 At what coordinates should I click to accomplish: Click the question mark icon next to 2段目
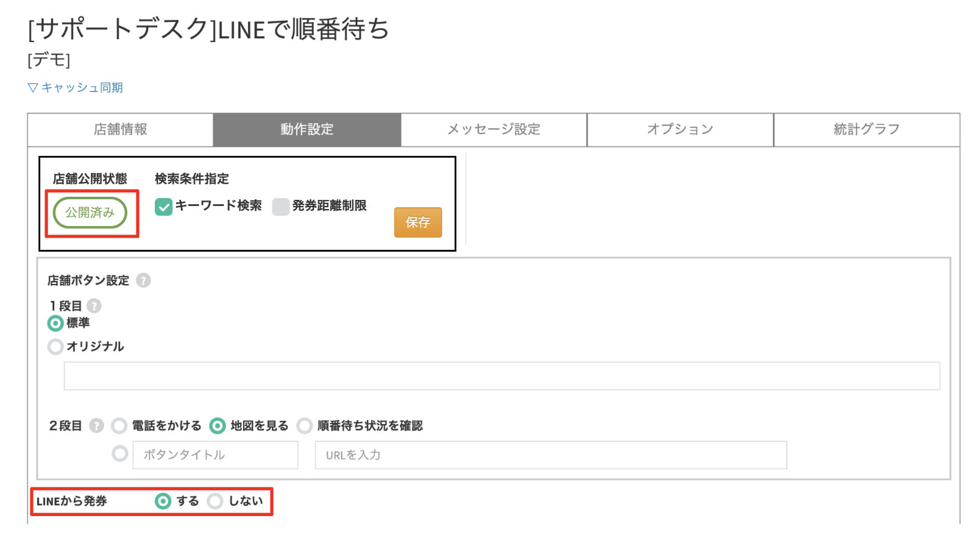pos(98,426)
